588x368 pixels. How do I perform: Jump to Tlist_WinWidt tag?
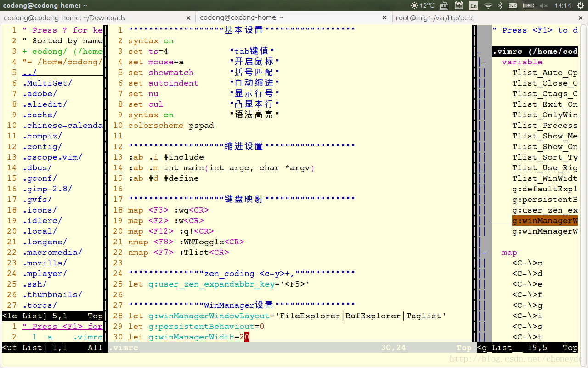(x=545, y=178)
